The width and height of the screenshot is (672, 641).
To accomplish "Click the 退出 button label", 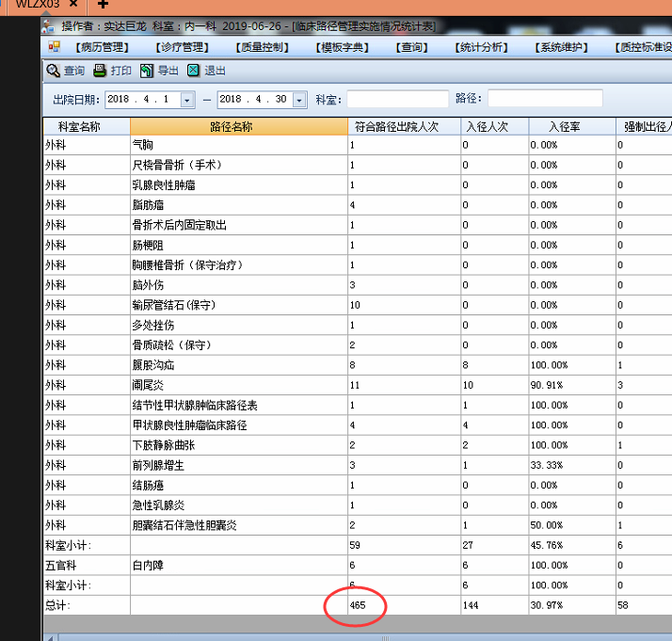I will pos(215,71).
